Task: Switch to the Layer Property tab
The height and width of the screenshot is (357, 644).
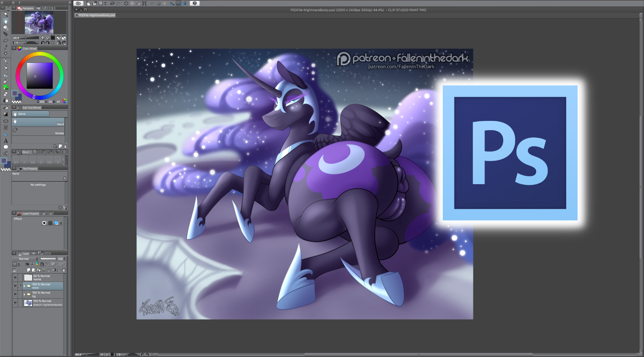Action: pos(29,214)
